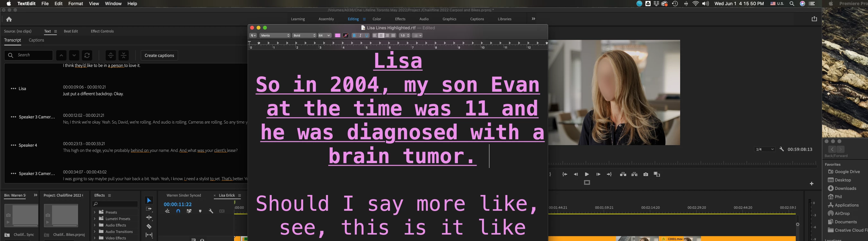This screenshot has height=241, width=868.
Task: Toggle Underline in TextEdit toolbar
Action: (x=367, y=35)
